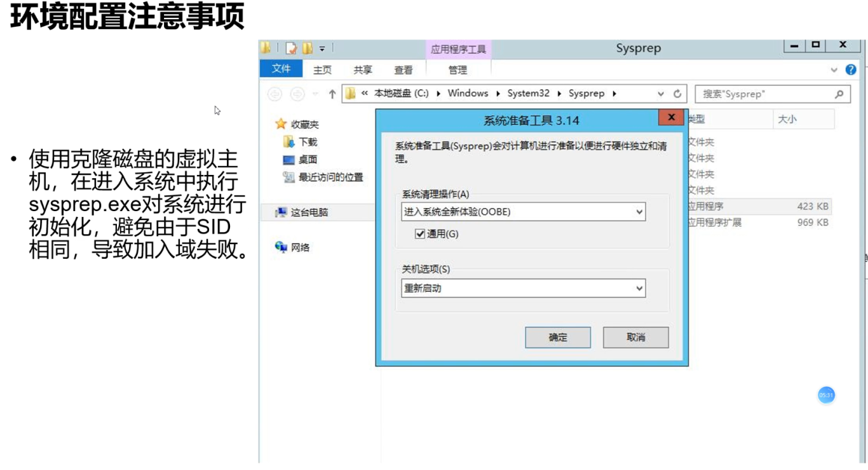Click the 收藏夹 star icon
868x470 pixels.
[281, 125]
